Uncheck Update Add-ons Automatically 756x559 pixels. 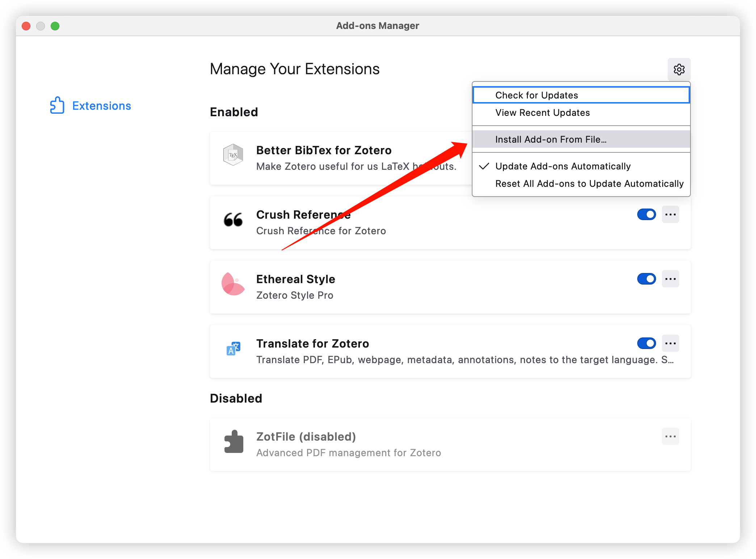click(x=563, y=166)
